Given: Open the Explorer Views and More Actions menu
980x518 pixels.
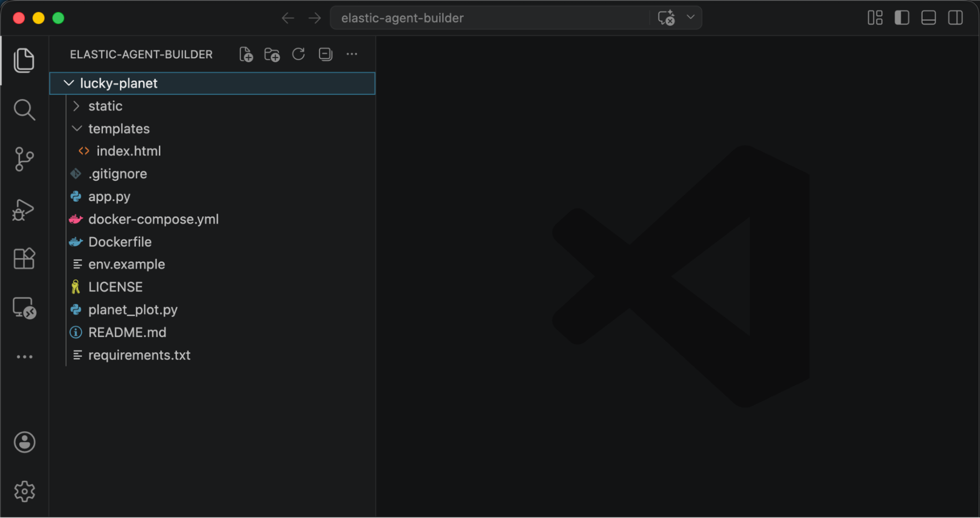Looking at the screenshot, I should 352,54.
